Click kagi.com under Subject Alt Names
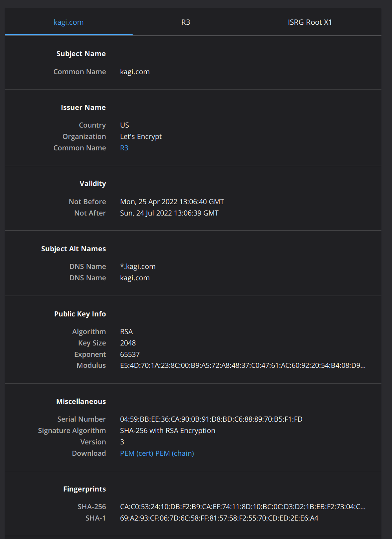 (x=135, y=278)
